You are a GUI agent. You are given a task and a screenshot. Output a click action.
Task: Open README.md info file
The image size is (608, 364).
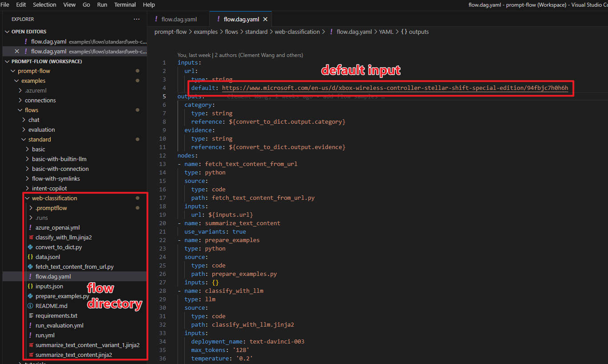[x=51, y=306]
